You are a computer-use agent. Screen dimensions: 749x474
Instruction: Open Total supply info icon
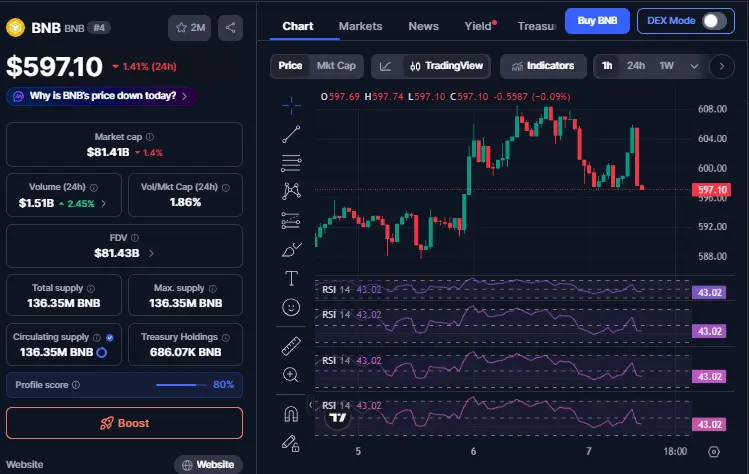point(91,289)
